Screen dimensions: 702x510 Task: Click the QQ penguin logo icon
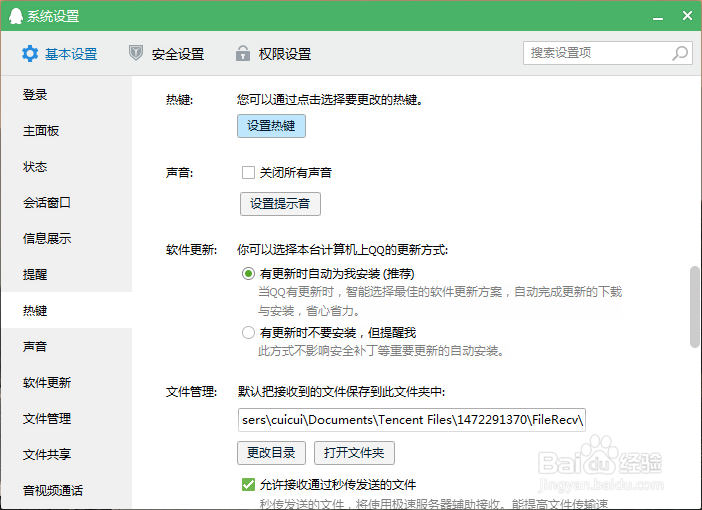(16, 16)
